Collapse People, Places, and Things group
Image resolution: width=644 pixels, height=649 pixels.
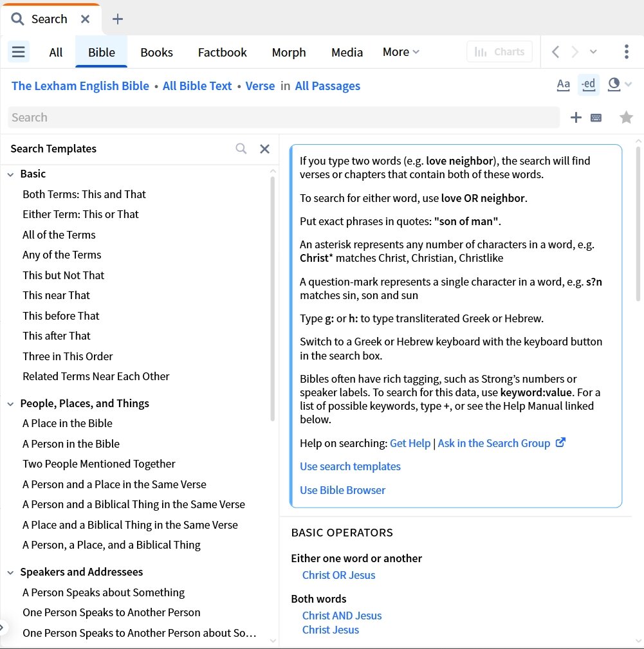click(x=11, y=404)
